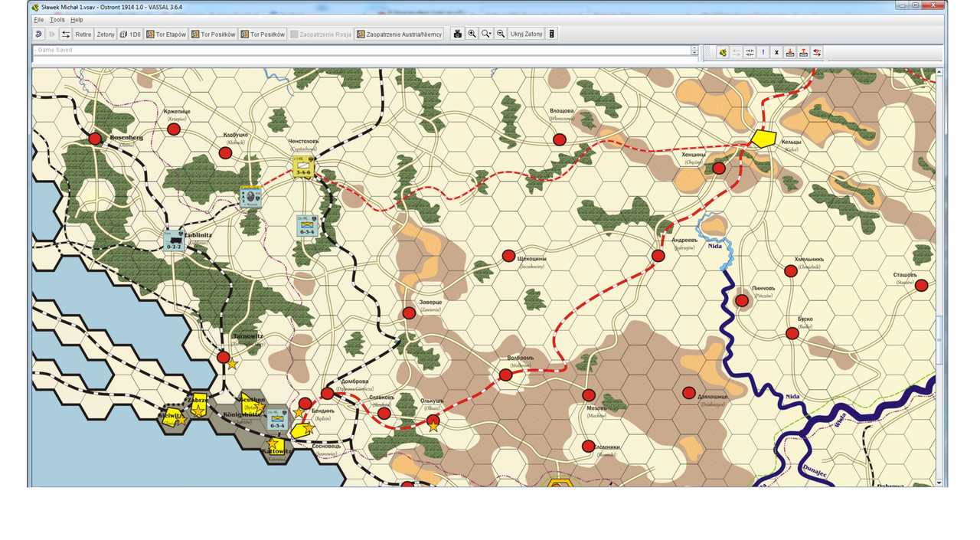Open the server connection arrows icon
Viewport: 980px width, 540px height.
(66, 34)
